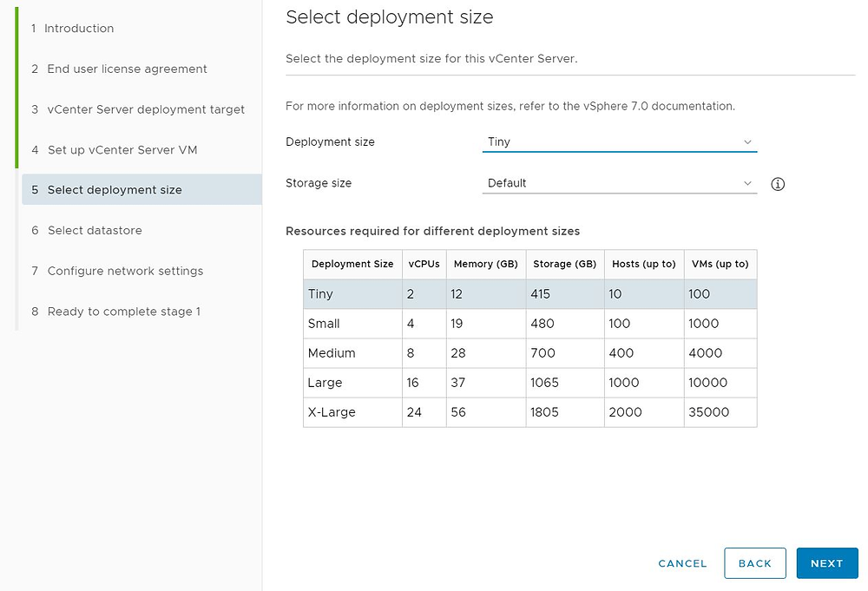Click the Small row label
Viewport: 868px width, 591px height.
(324, 324)
